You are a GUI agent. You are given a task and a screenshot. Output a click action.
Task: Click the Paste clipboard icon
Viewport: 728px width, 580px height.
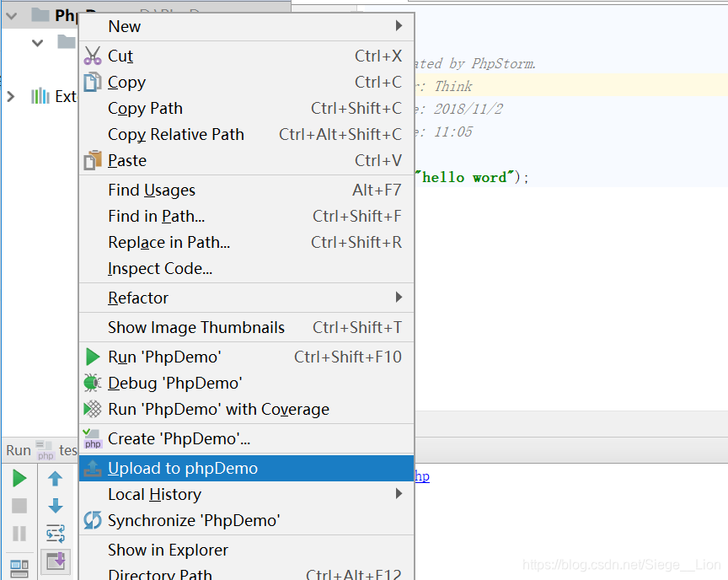pos(93,160)
